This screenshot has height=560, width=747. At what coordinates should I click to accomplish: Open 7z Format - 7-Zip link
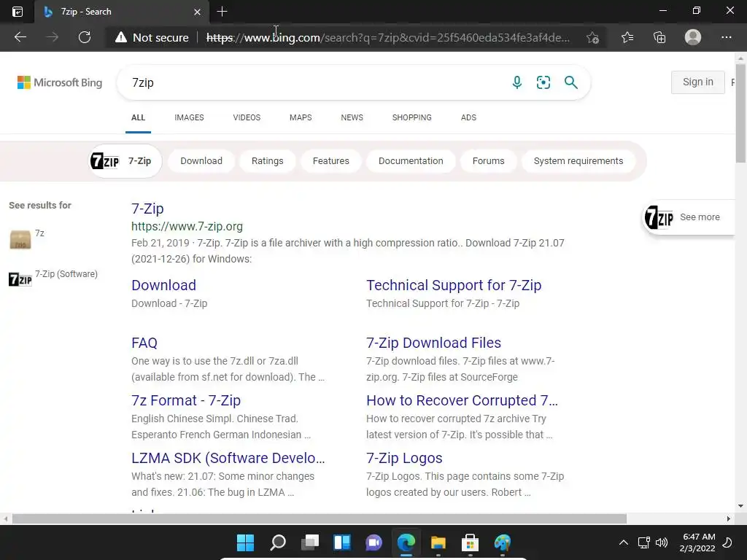coord(186,400)
